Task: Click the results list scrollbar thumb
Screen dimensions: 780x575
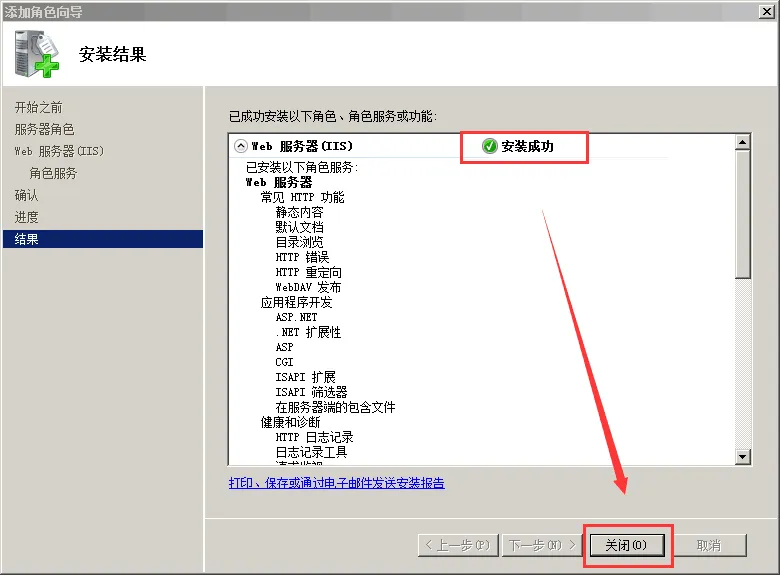Action: point(743,214)
